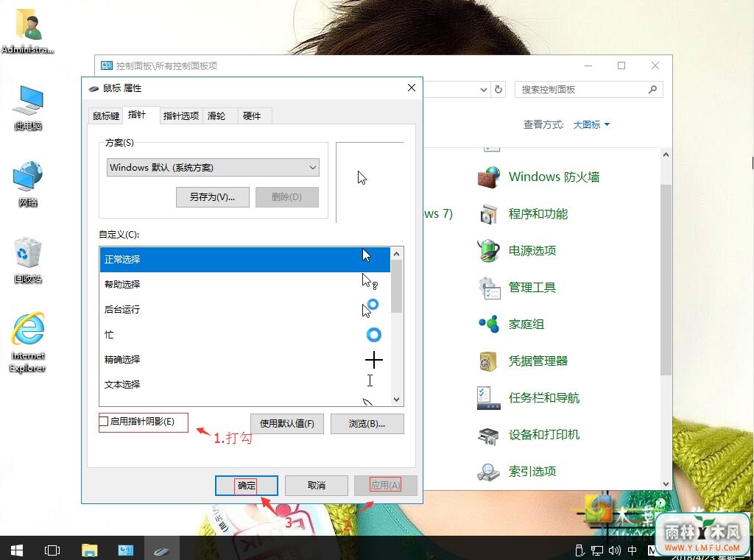Open the 电源选项 battery icon
Screen dimensions: 754x560
pyautogui.click(x=489, y=250)
